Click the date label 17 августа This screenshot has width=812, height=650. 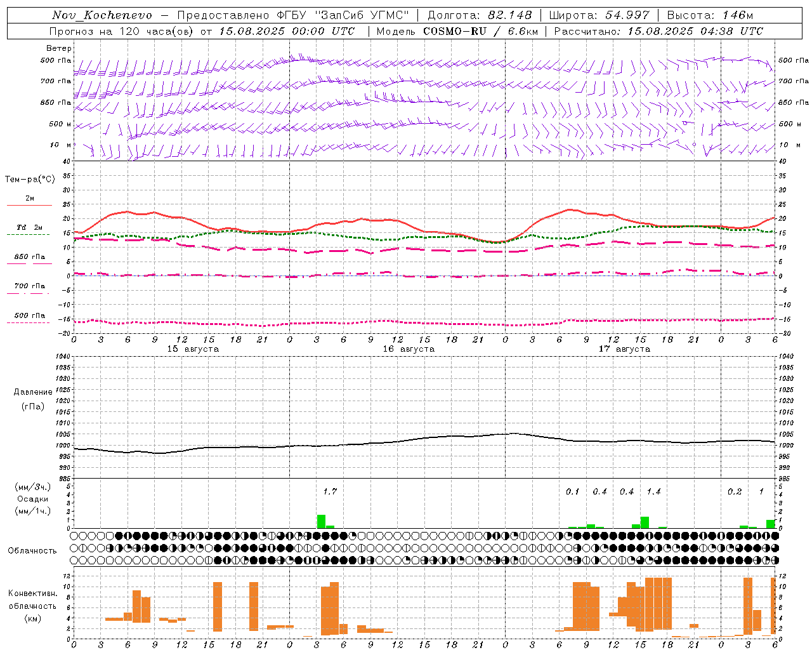coord(624,349)
